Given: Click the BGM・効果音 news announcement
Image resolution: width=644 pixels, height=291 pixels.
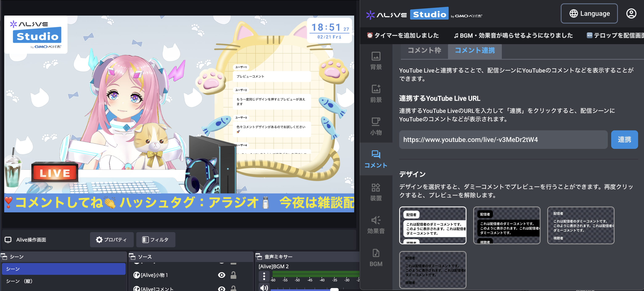Looking at the screenshot, I should (513, 36).
